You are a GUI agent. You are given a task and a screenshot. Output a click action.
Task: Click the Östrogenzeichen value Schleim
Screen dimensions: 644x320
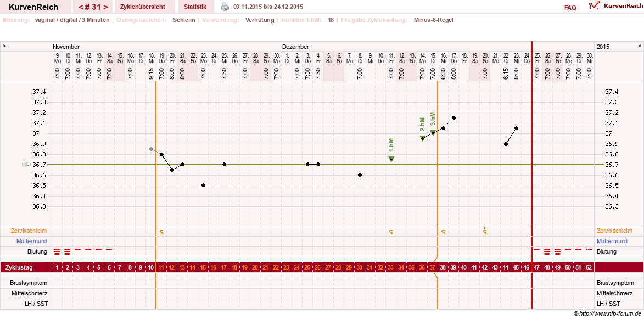coord(184,20)
